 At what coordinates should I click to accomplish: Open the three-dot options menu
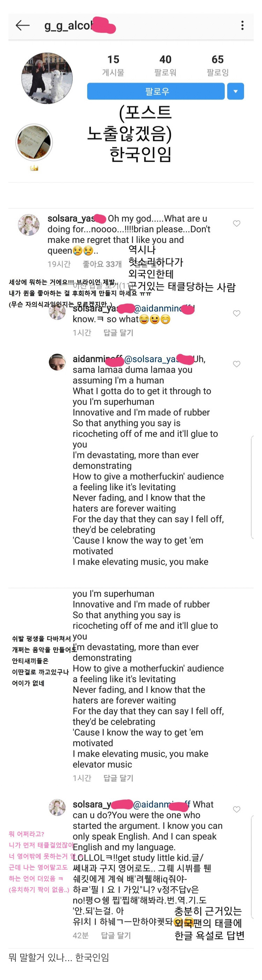[x=242, y=26]
